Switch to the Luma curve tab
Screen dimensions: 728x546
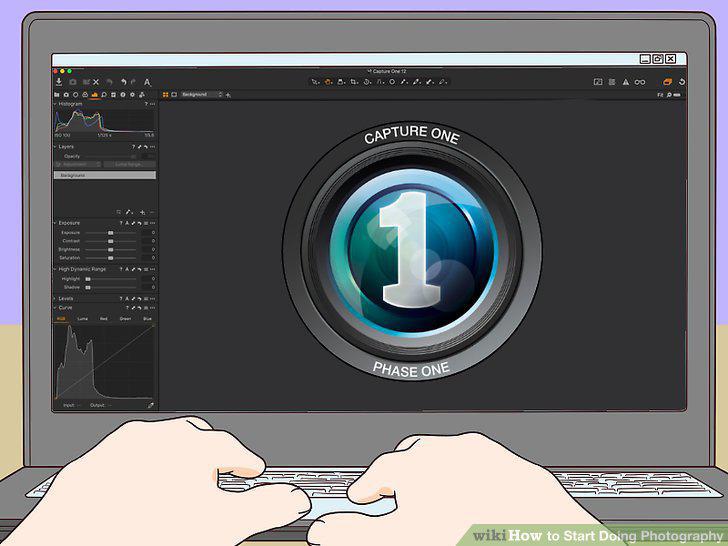82,319
